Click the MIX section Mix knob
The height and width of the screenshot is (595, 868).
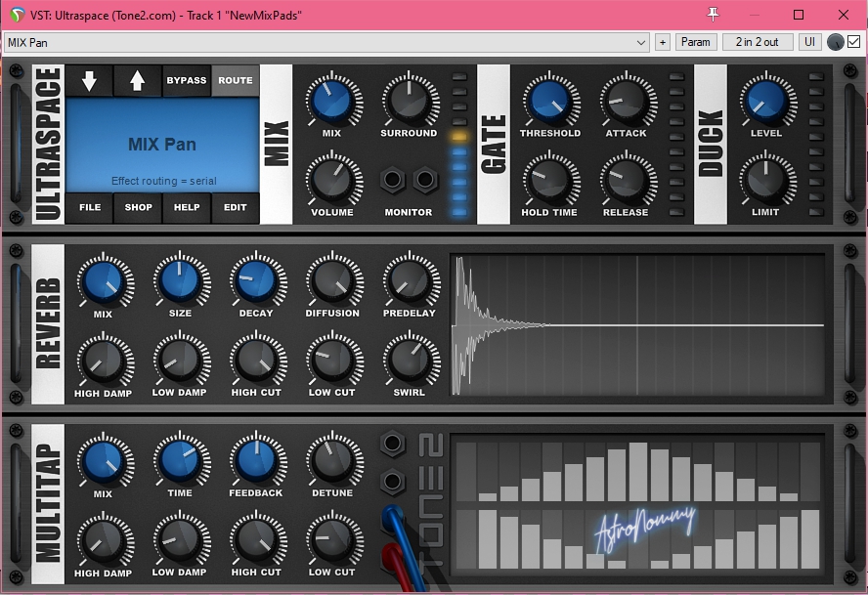pyautogui.click(x=331, y=102)
